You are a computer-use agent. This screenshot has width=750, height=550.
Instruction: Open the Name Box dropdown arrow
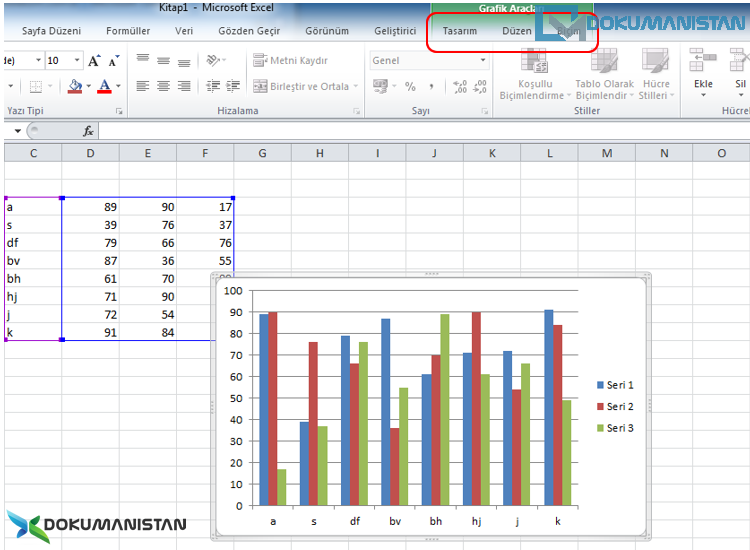tap(18, 131)
